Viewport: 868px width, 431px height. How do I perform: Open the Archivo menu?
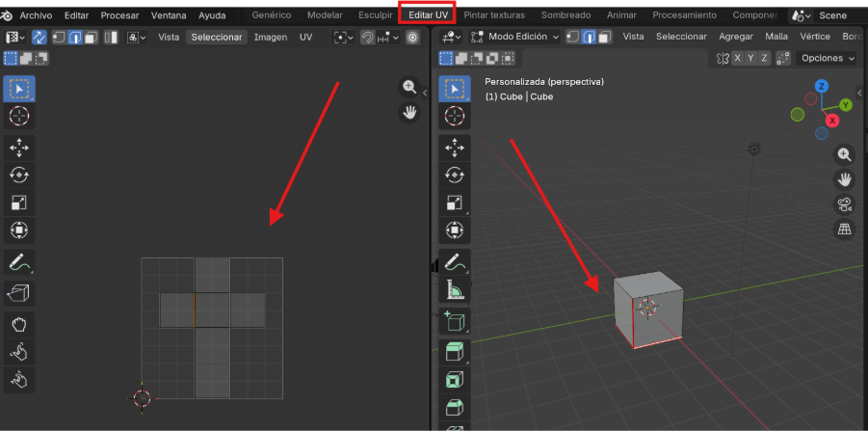[36, 15]
